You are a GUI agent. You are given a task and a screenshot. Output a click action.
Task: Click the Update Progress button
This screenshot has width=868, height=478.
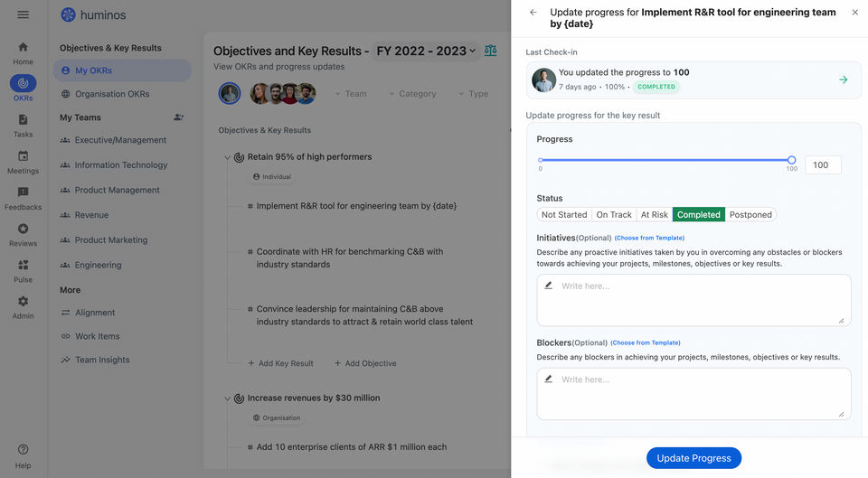click(693, 458)
